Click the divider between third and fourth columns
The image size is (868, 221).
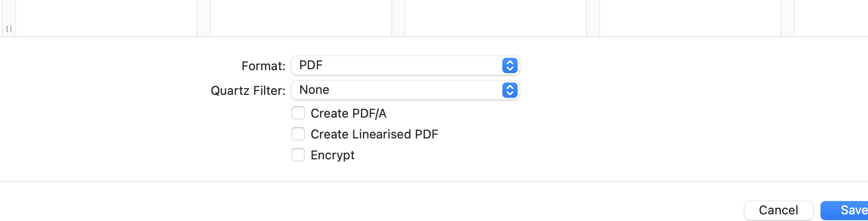(x=593, y=17)
